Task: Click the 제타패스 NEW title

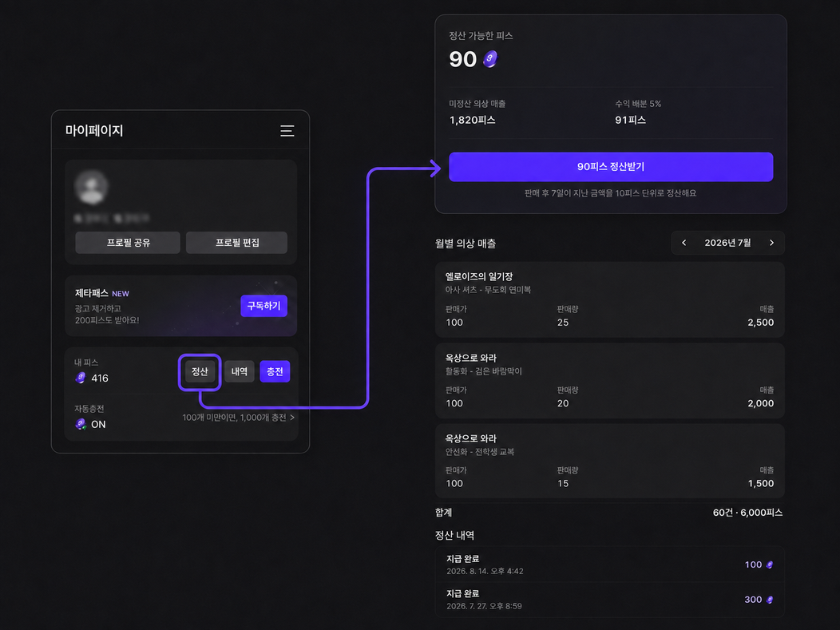Action: coord(101,293)
